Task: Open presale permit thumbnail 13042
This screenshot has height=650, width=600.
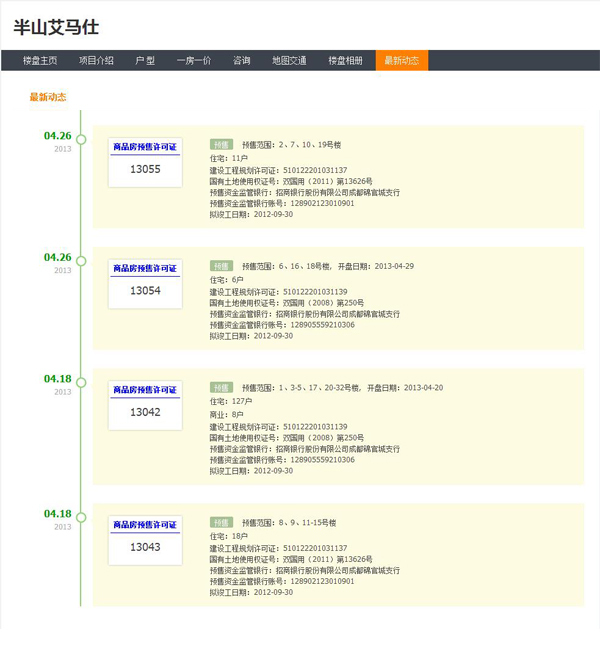Action: click(x=145, y=404)
